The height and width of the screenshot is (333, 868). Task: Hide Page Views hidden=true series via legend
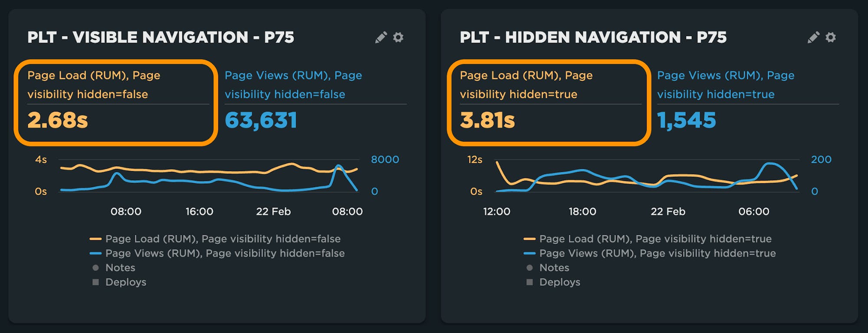point(657,253)
